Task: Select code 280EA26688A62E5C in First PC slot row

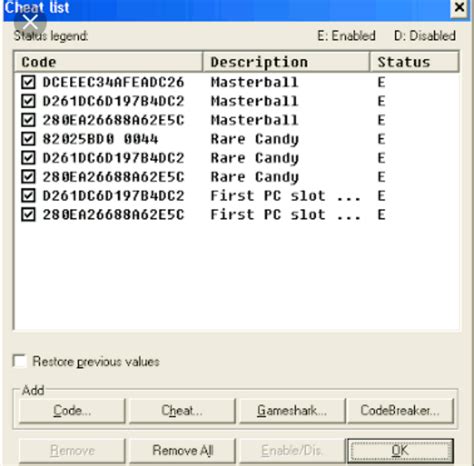Action: pos(113,215)
